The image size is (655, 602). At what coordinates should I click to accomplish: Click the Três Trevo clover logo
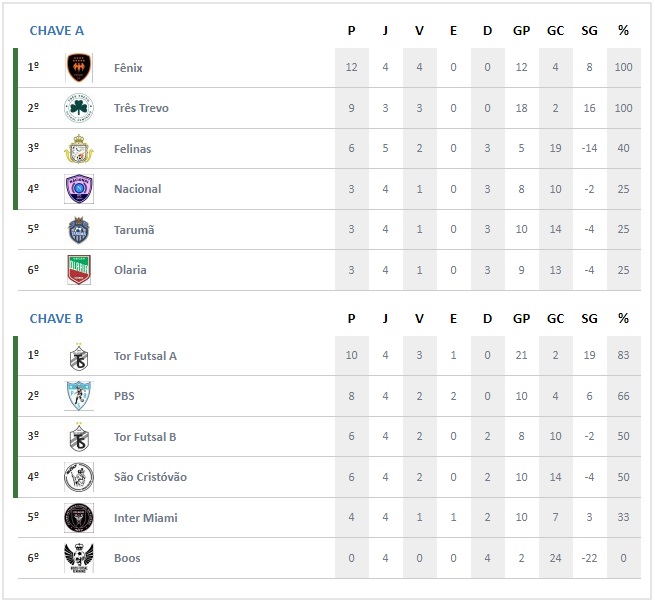pyautogui.click(x=79, y=108)
